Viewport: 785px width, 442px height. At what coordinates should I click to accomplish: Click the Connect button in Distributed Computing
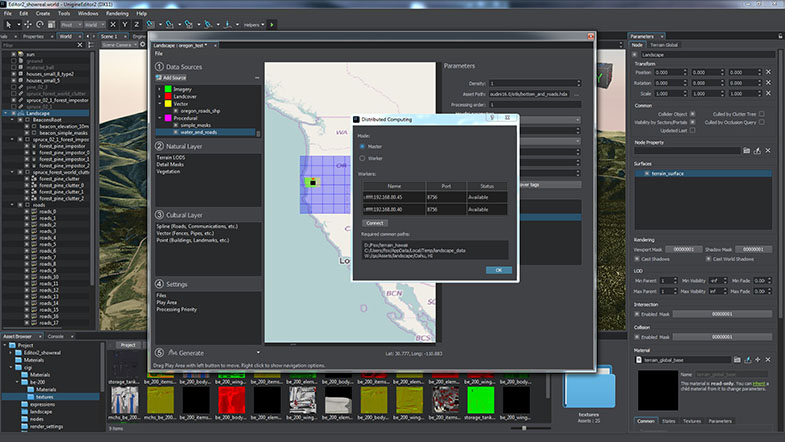[374, 223]
